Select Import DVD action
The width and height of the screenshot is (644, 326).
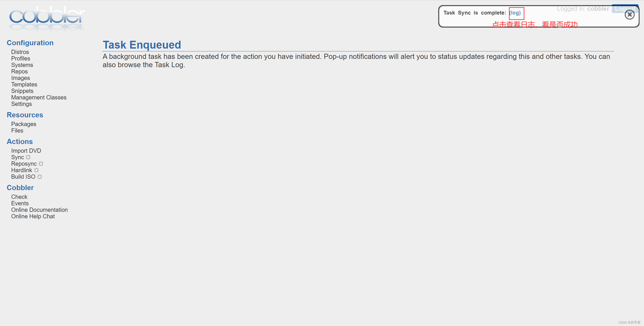[26, 151]
